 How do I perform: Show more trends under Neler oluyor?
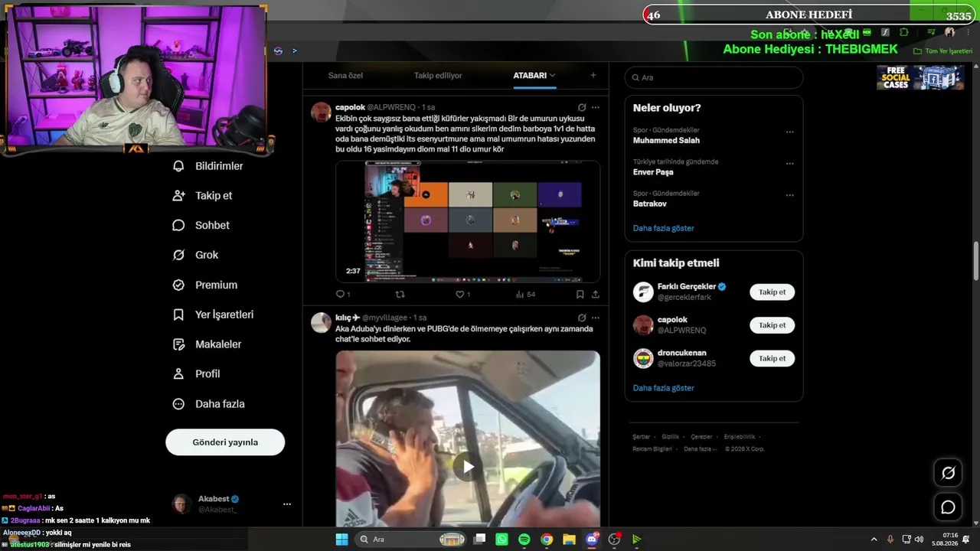point(663,228)
